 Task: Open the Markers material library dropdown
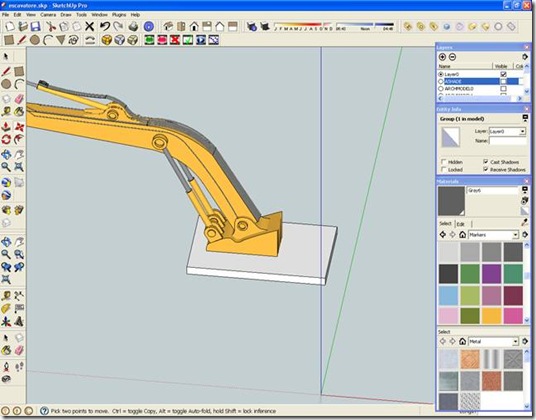click(515, 235)
